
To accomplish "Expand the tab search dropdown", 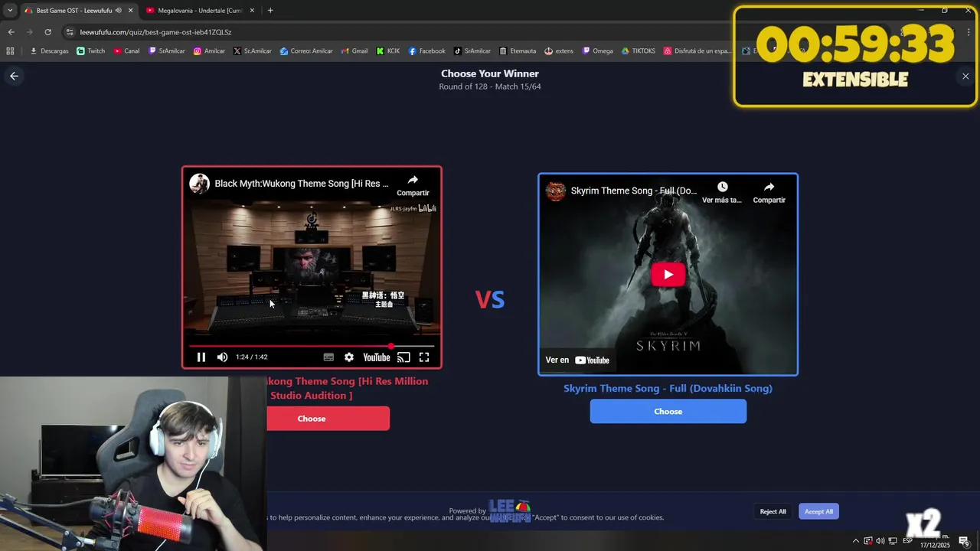I will pos(10,11).
